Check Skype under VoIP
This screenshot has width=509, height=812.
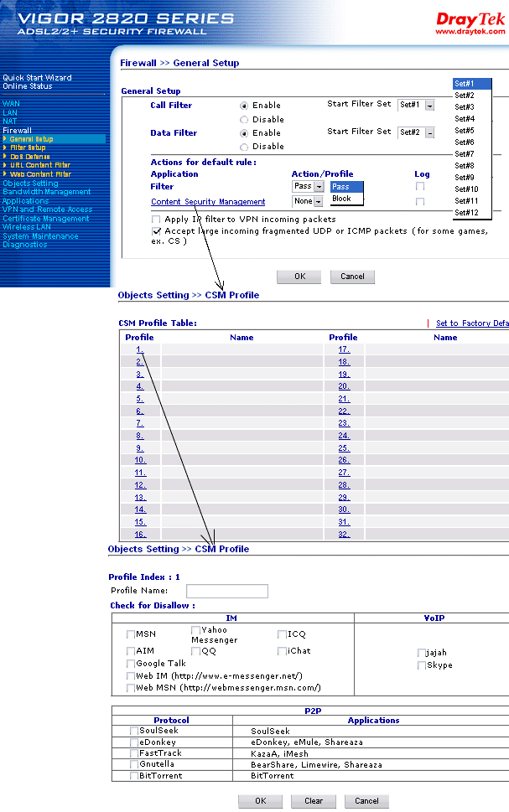(422, 665)
